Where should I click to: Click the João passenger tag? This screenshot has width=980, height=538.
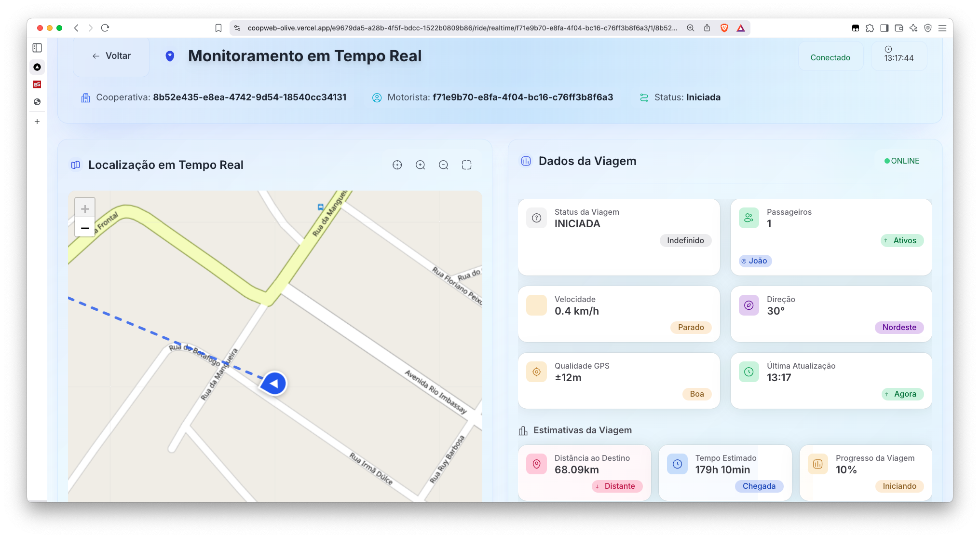755,261
